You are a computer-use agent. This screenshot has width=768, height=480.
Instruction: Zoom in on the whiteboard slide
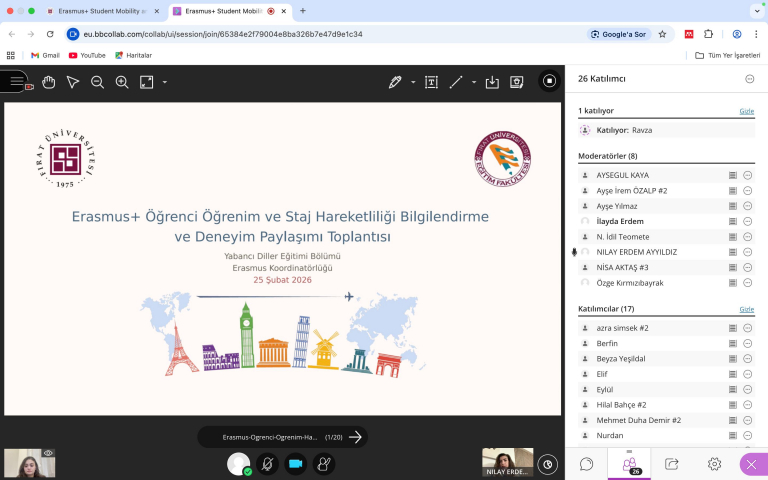[x=122, y=82]
